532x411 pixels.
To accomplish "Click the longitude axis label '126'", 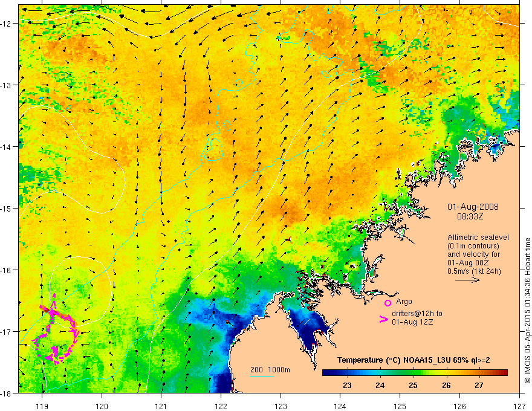I will pyautogui.click(x=459, y=406).
